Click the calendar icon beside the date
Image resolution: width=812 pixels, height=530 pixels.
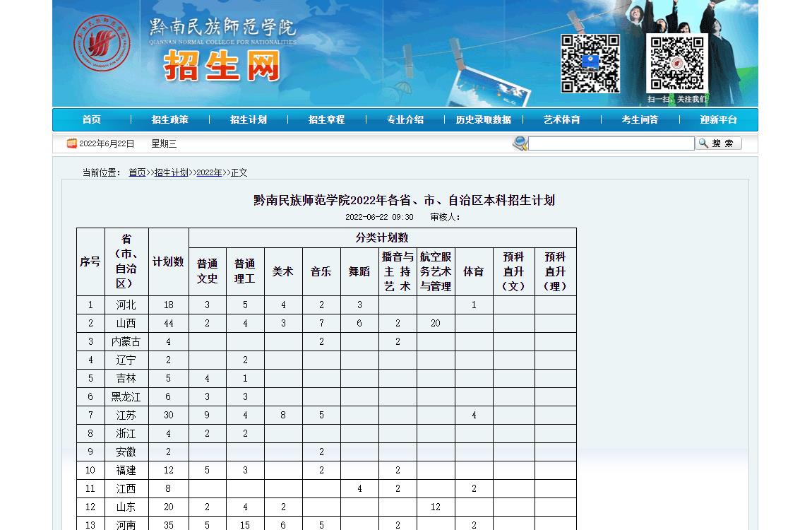click(x=71, y=143)
